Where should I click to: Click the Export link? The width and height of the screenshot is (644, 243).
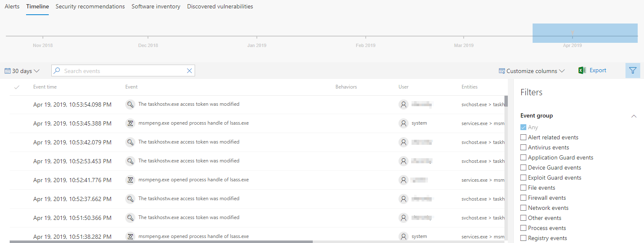click(598, 71)
